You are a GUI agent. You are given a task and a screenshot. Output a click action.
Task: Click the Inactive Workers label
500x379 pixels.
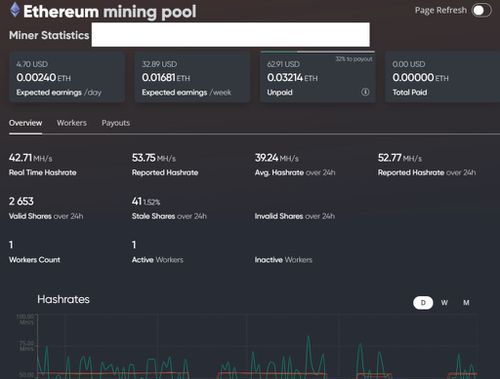pos(283,260)
